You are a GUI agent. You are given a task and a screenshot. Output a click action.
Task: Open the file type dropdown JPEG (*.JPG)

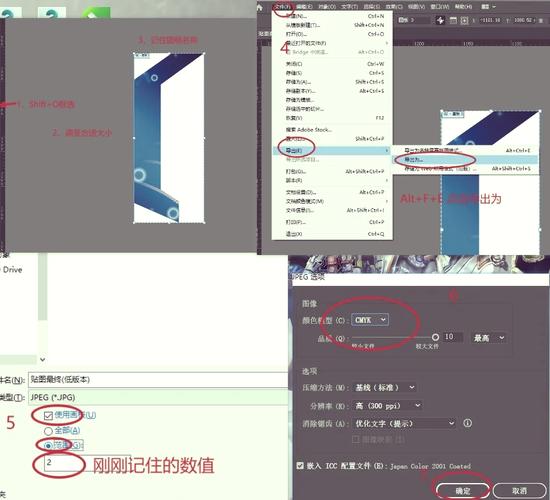tap(158, 398)
